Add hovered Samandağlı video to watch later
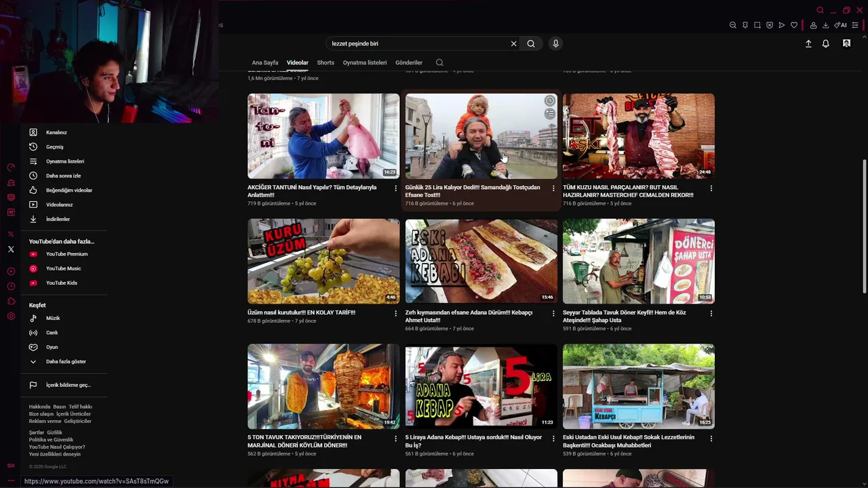The image size is (868, 488). 550,101
